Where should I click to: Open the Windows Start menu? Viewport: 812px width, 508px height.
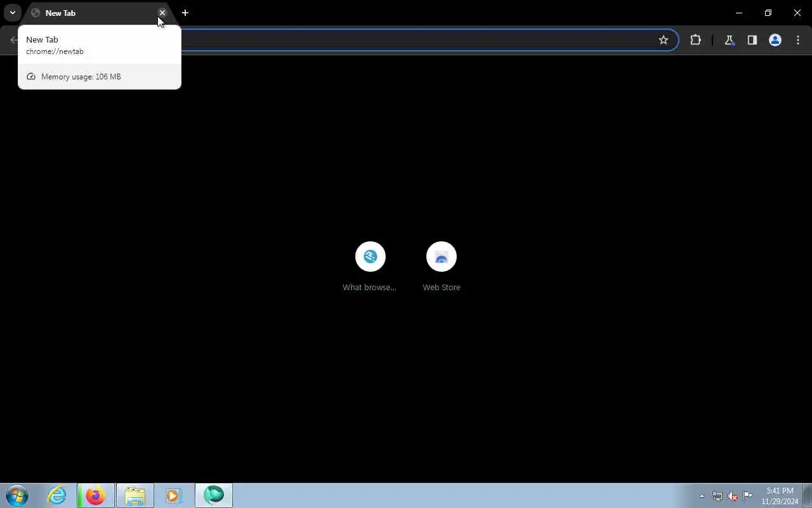17,495
